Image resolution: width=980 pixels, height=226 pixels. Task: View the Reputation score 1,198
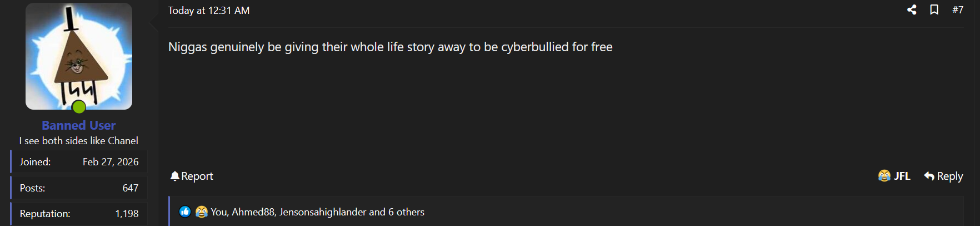click(x=127, y=214)
